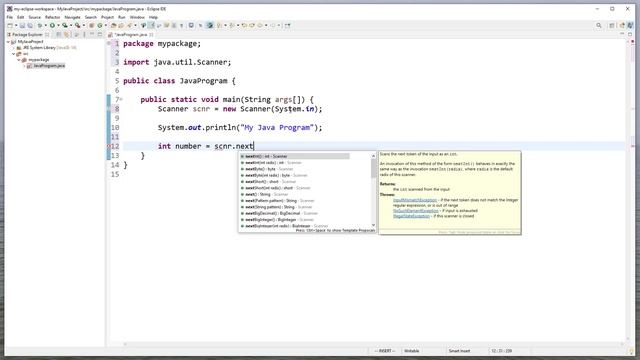
Task: Click the INSERT status bar entry
Action: 385,351
